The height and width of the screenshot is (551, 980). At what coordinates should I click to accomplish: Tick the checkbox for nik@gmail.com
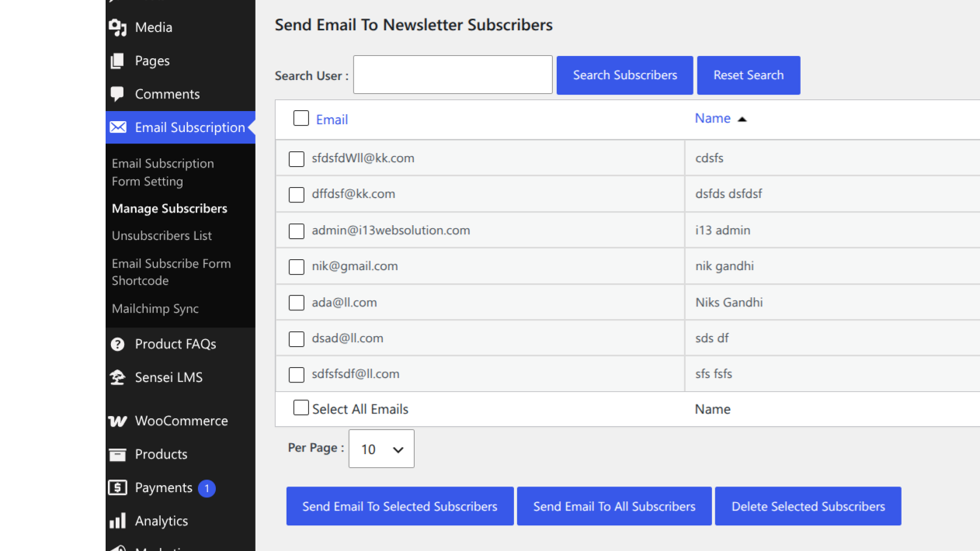pos(297,267)
